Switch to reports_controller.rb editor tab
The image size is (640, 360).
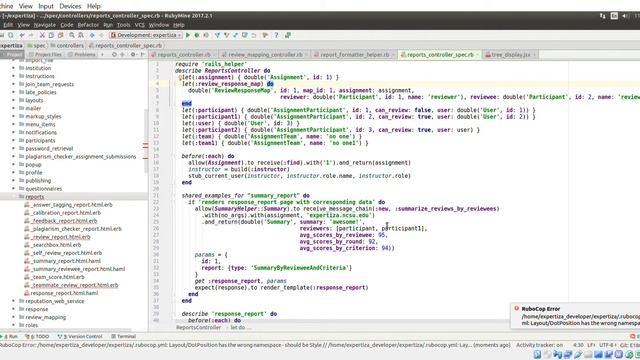pos(184,55)
